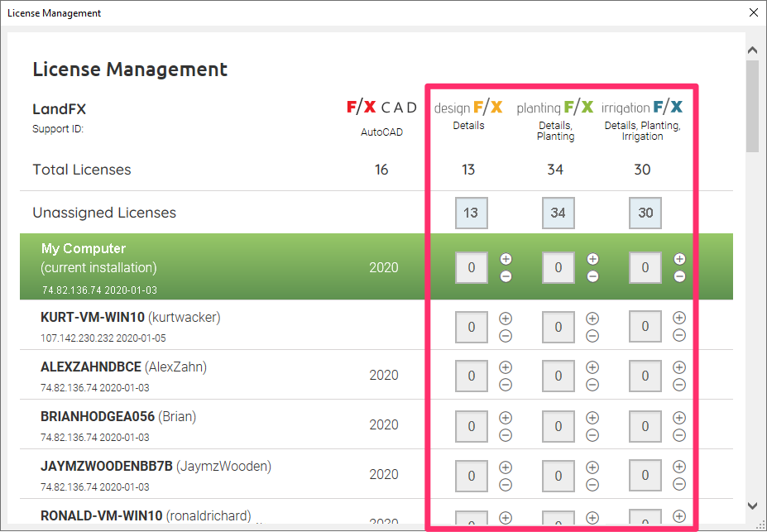
Task: Select My Computer Design F/X count field
Action: (x=472, y=267)
